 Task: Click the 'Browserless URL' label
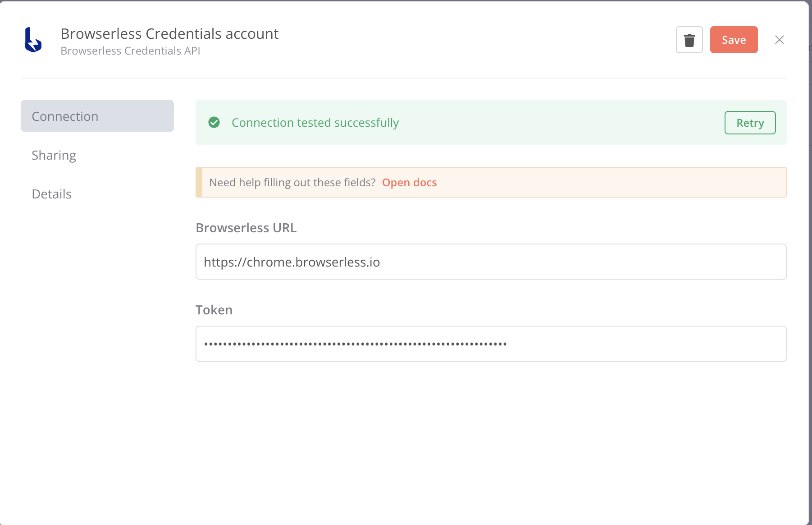click(x=246, y=228)
